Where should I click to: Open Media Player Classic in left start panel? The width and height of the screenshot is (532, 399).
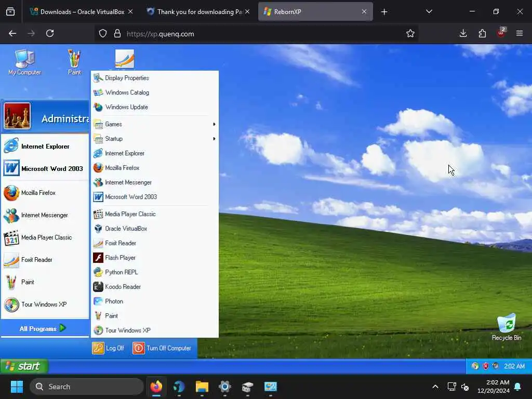pos(45,237)
